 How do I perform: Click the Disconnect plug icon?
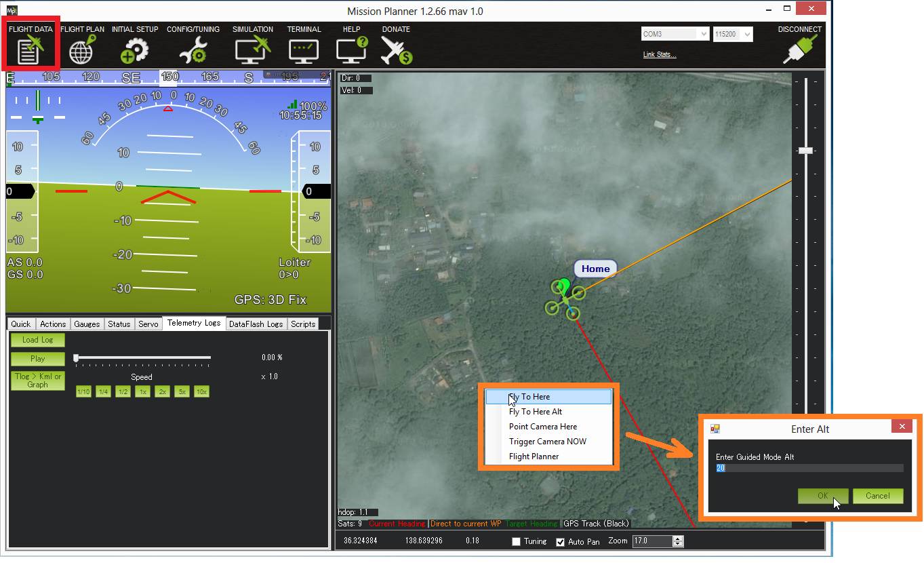tap(799, 50)
